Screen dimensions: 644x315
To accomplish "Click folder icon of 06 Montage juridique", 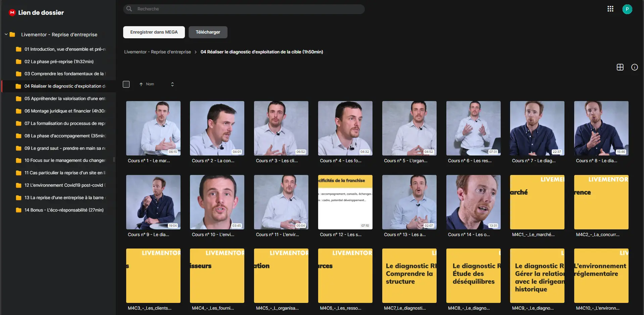I will tap(18, 111).
